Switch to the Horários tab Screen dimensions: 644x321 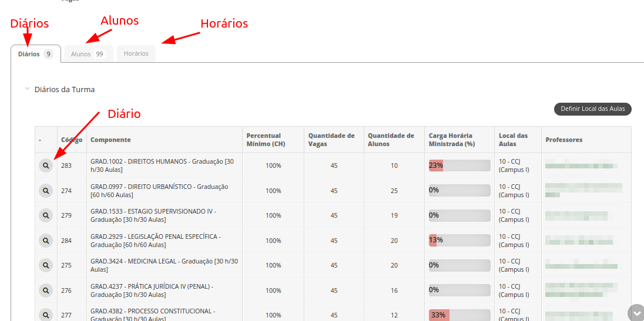(x=136, y=54)
